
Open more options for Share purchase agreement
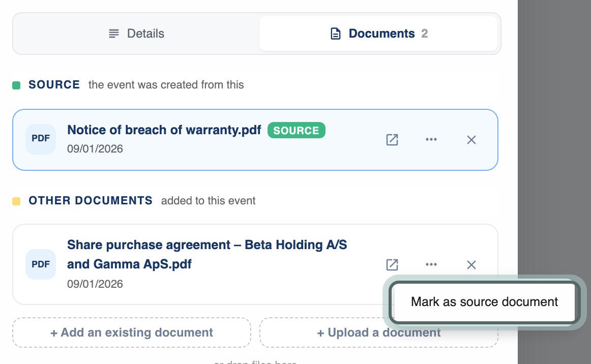tap(431, 264)
